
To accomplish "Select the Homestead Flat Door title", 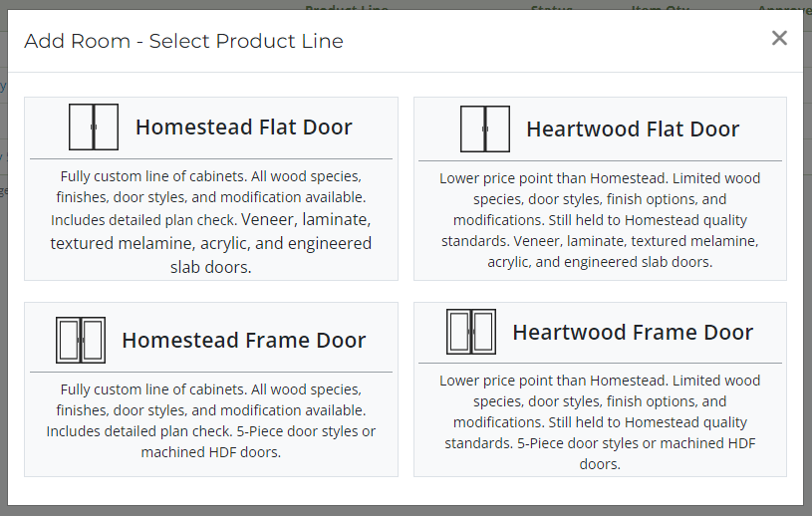I will (244, 127).
